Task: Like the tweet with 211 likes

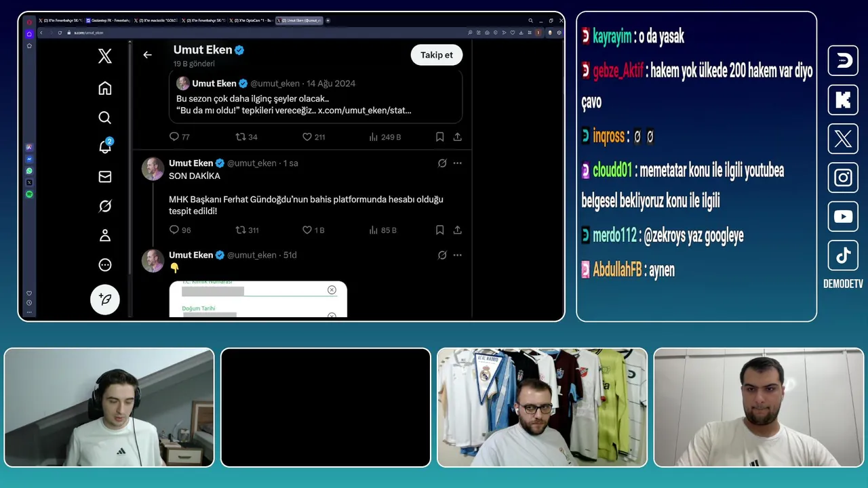Action: [313, 137]
